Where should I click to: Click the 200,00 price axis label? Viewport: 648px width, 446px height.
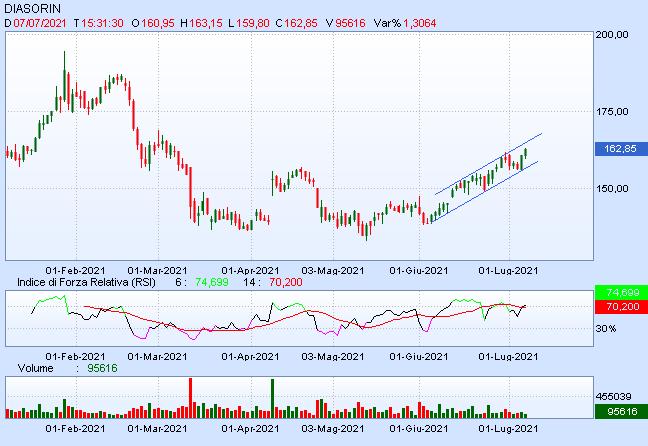pyautogui.click(x=612, y=35)
